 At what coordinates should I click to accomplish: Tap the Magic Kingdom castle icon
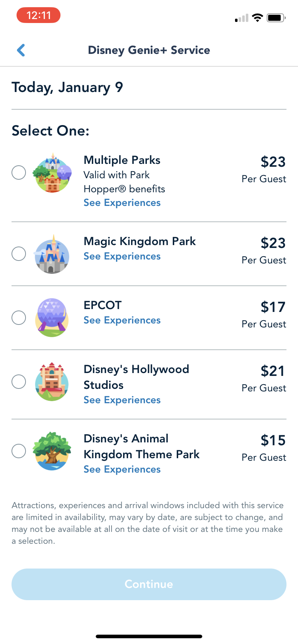[x=52, y=254]
